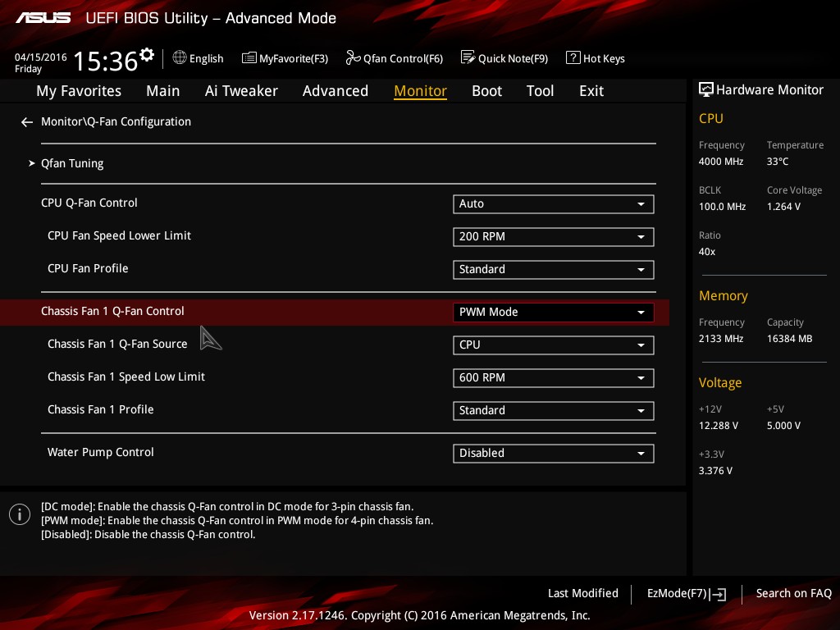Go to the Advanced tab
This screenshot has height=630, width=840.
336,91
